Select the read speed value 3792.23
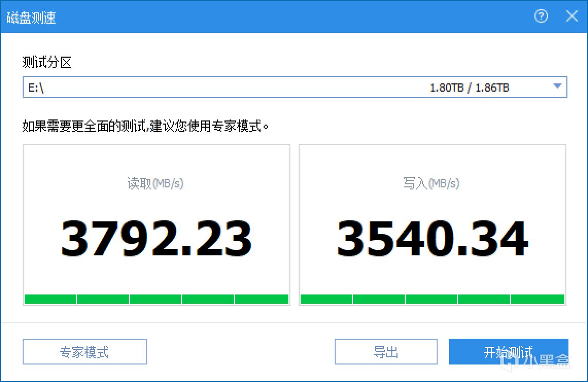588x382 pixels. (x=157, y=238)
